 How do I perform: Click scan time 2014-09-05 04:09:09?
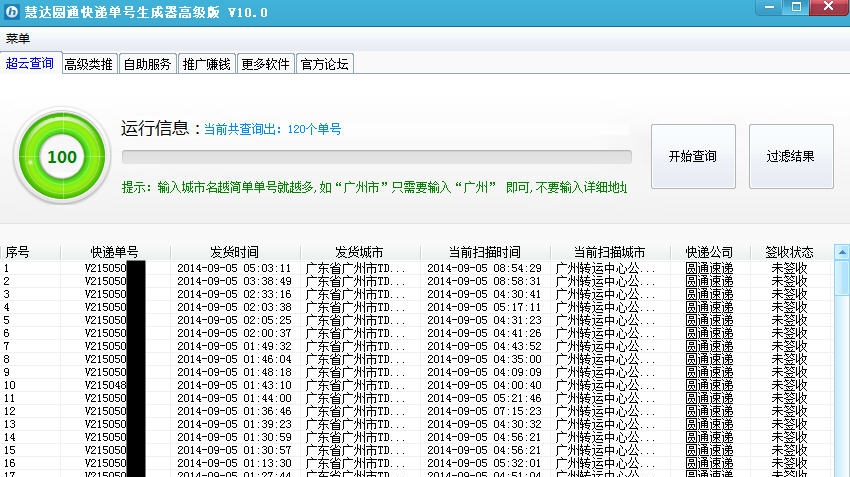(x=484, y=372)
